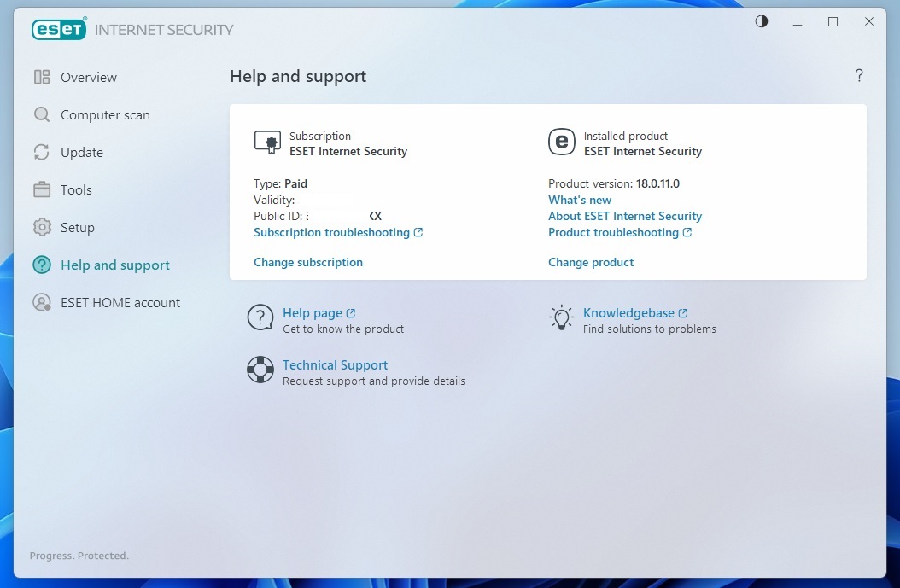Open the Tools section
Image resolution: width=900 pixels, height=588 pixels.
click(76, 189)
